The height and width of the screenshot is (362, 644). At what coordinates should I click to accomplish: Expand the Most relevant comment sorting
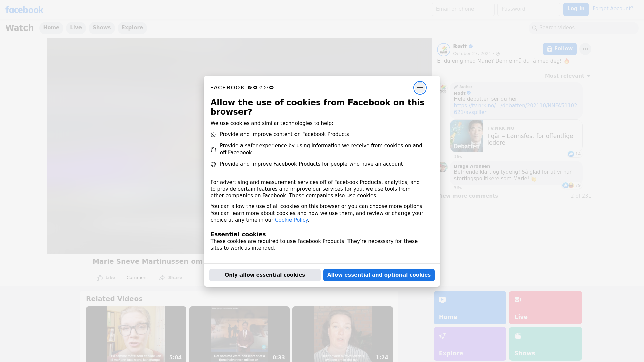(x=568, y=76)
